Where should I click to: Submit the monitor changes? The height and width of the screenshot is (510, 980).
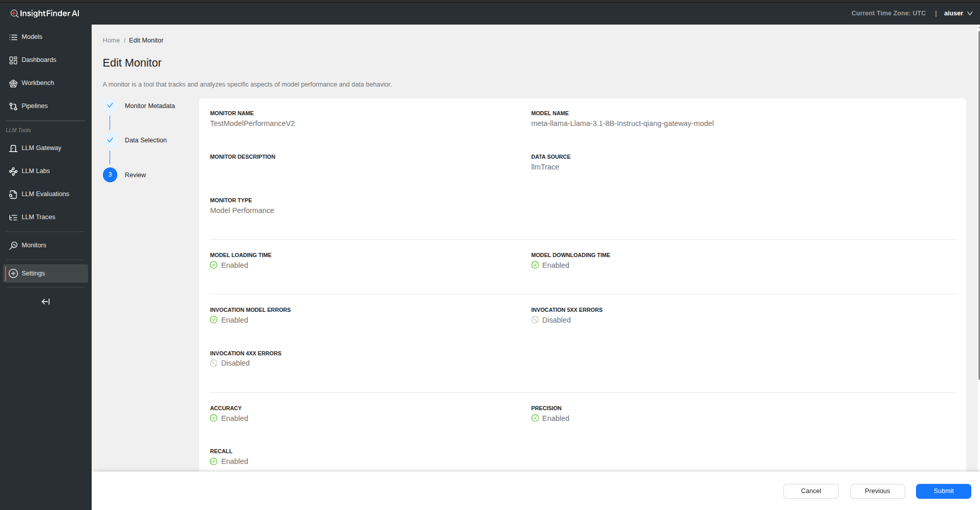(943, 491)
